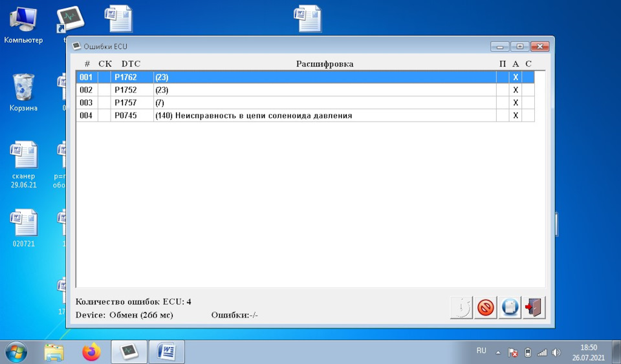The image size is (621, 364).
Task: Select the error row P1757
Action: 305,102
